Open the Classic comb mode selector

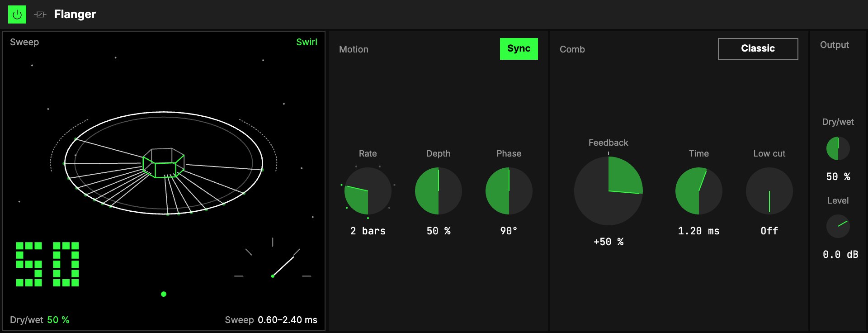coord(758,49)
